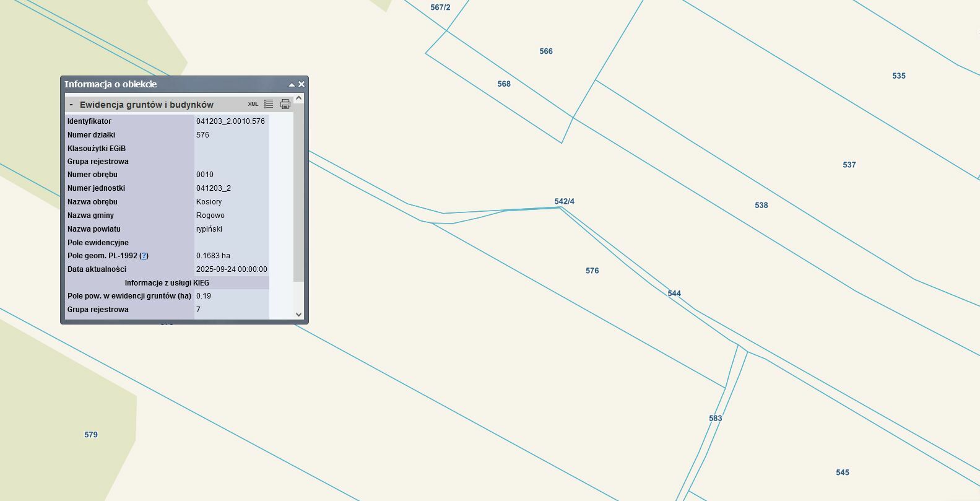
Task: Click parcel label 568 on the map
Action: coord(504,84)
